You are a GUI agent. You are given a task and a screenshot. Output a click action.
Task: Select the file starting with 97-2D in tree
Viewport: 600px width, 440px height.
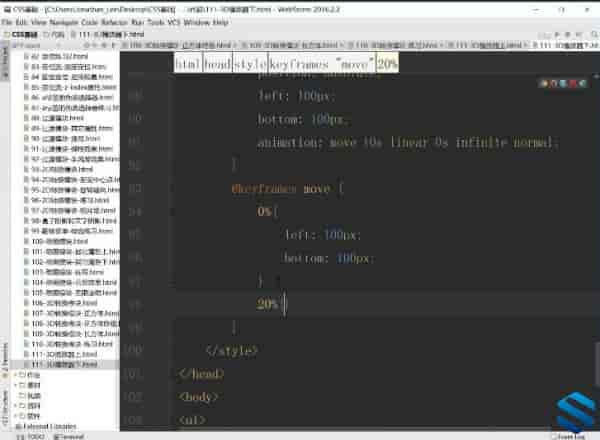(70, 210)
